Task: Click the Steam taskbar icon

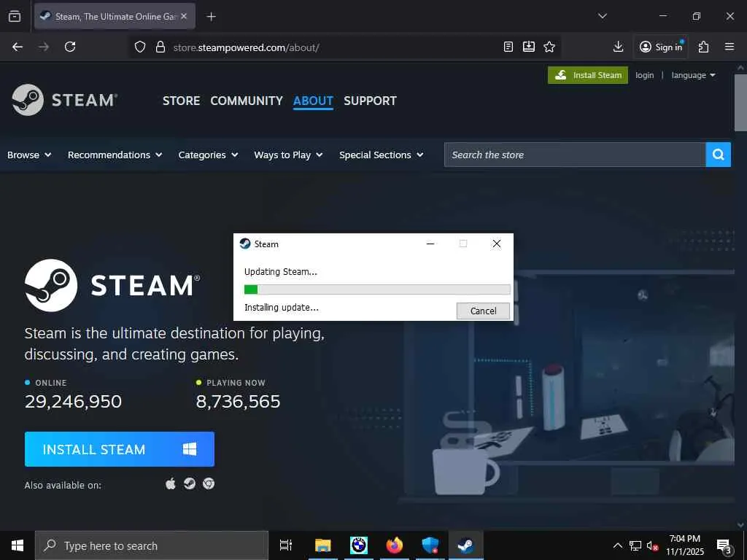Action: tap(465, 545)
